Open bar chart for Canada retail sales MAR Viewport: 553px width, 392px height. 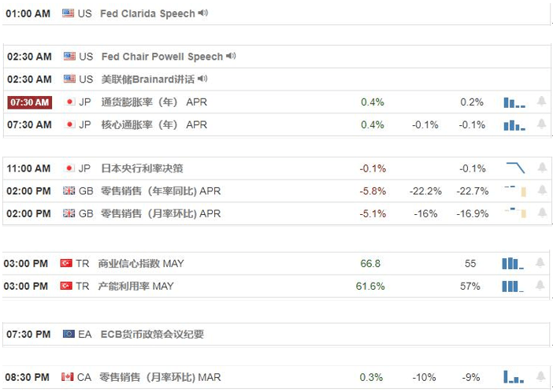[x=514, y=377]
